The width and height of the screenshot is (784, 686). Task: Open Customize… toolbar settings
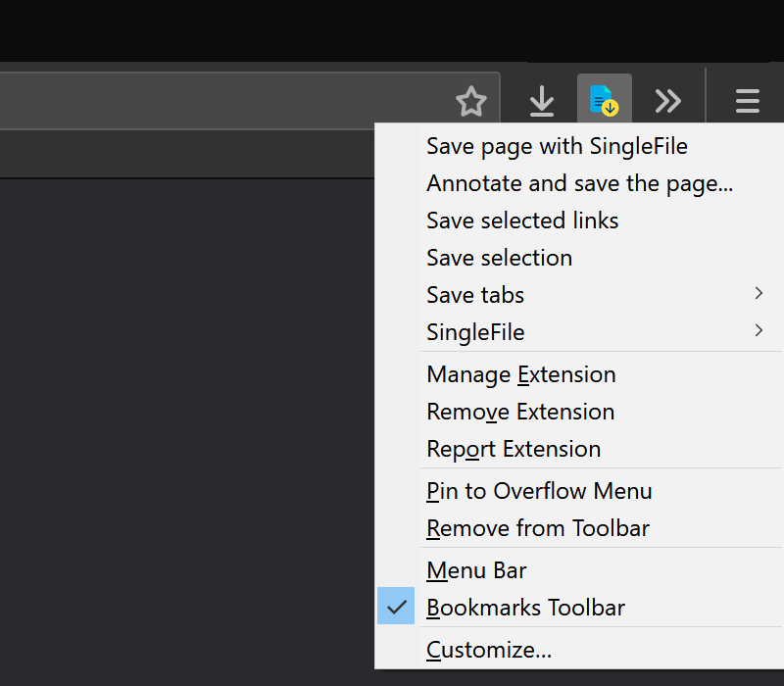(x=489, y=650)
